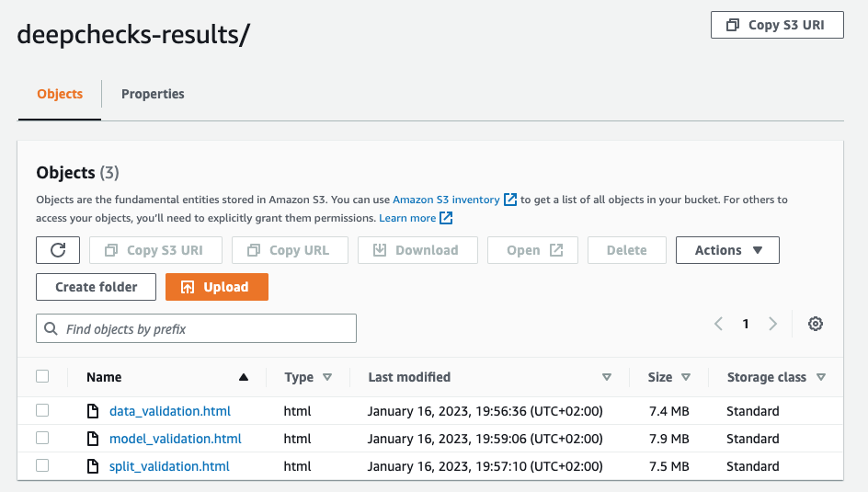Click the next page arrow in pagination
The image size is (868, 492).
772,324
